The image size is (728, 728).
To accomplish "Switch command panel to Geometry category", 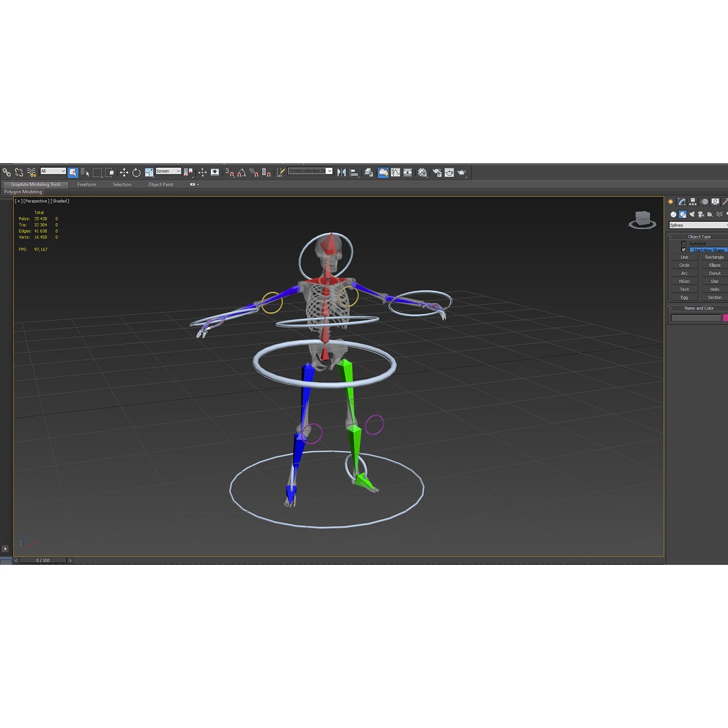I will tap(673, 214).
